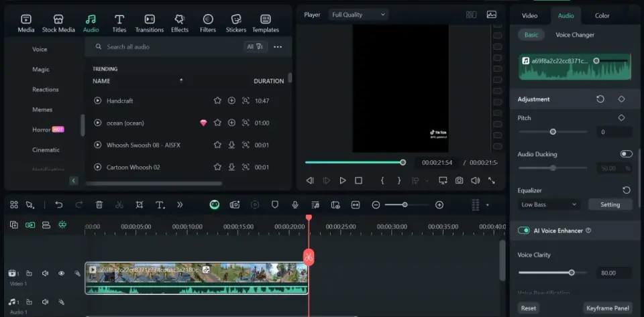Favorite the Cartoon Whoosh 02 track
This screenshot has width=644, height=317.
pos(217,167)
